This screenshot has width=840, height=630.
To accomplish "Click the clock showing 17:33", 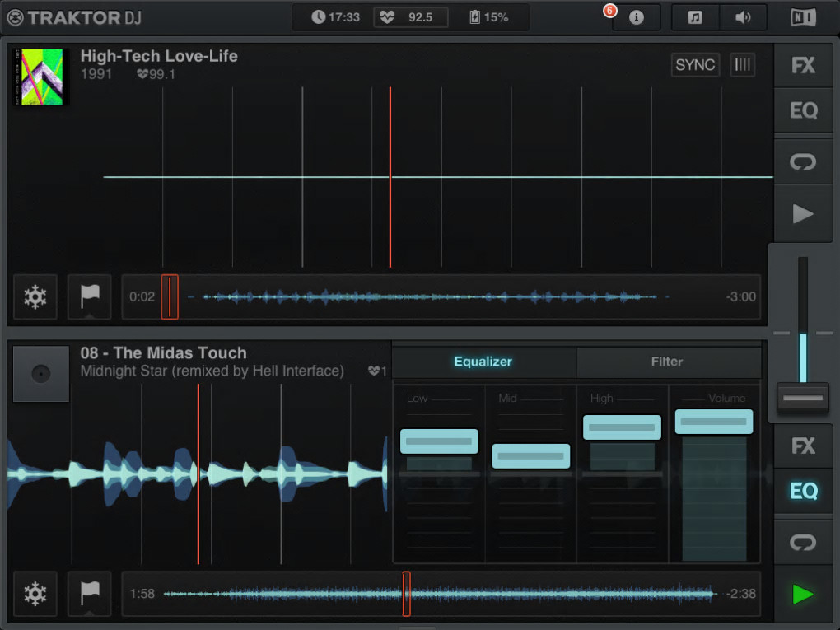I will tap(335, 17).
